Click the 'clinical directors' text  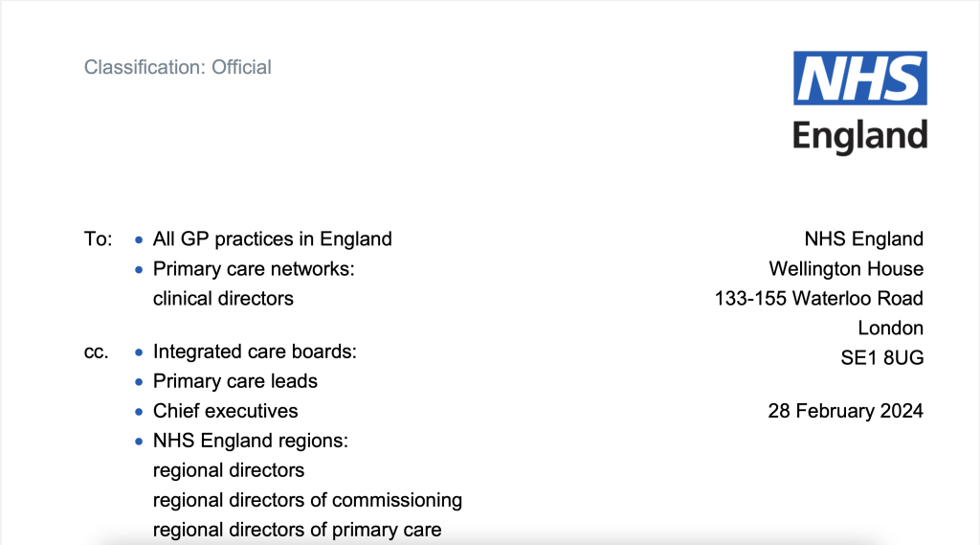pos(223,298)
